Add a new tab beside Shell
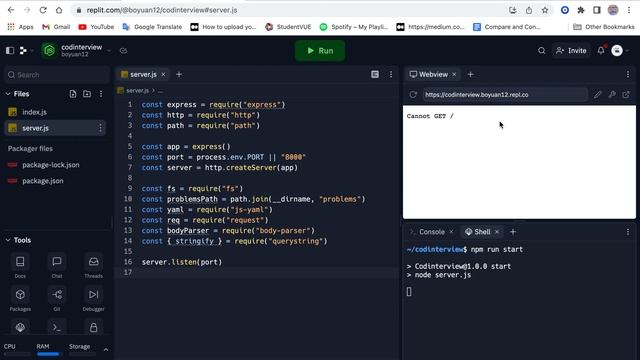This screenshot has width=640, height=360. click(x=513, y=232)
